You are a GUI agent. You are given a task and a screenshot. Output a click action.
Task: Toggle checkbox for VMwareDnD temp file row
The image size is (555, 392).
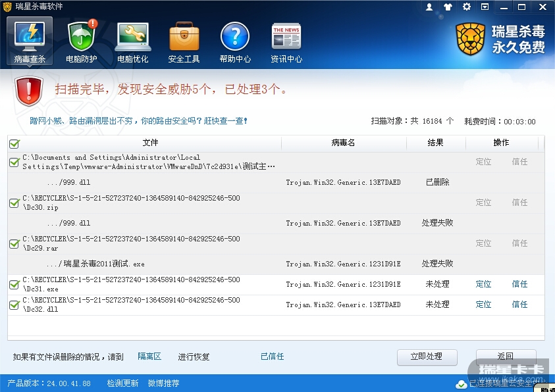[x=14, y=162]
